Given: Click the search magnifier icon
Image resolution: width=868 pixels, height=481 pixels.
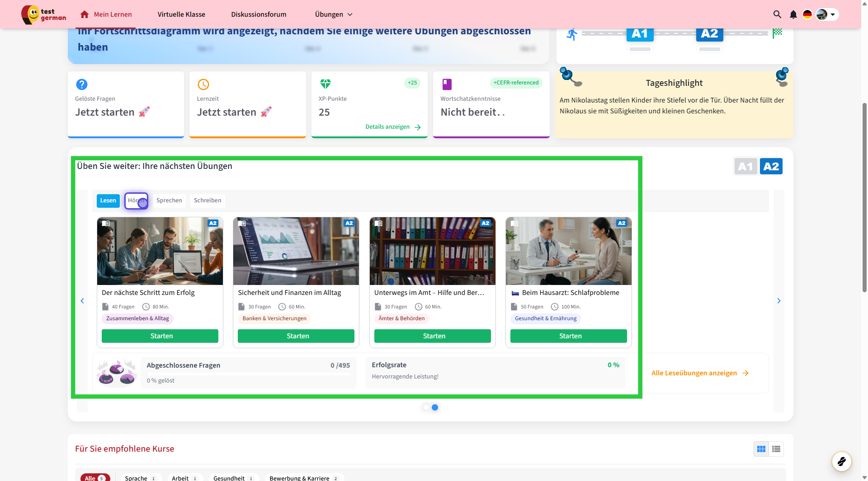Looking at the screenshot, I should pyautogui.click(x=777, y=14).
